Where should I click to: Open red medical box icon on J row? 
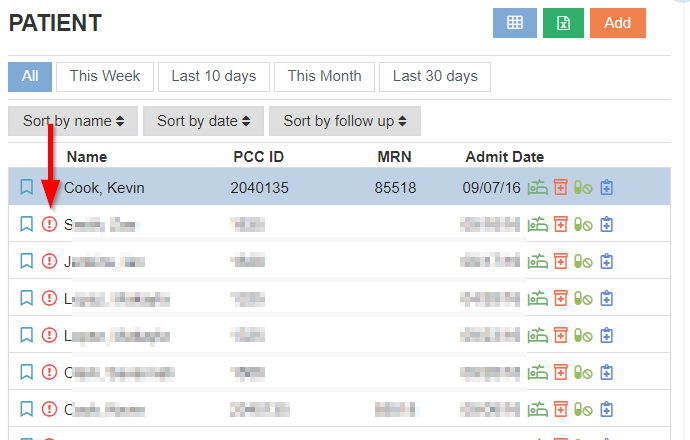561,261
